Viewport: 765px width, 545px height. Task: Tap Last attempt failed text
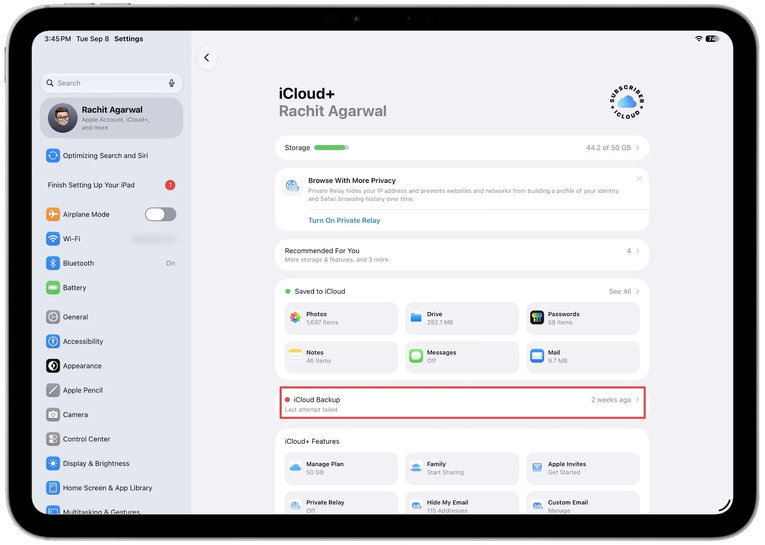pos(311,409)
